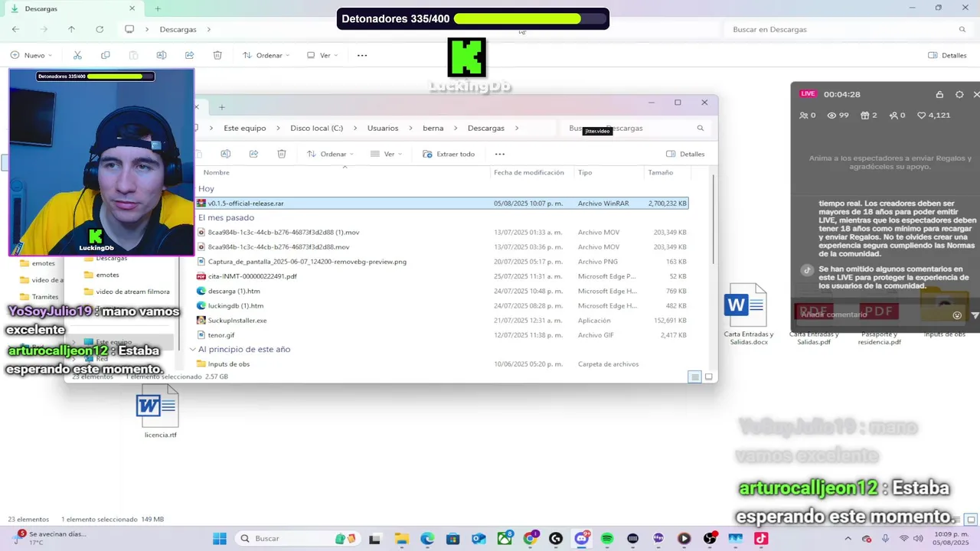Select SuckupInstaller.exe file
The height and width of the screenshot is (551, 980).
[x=442, y=321]
